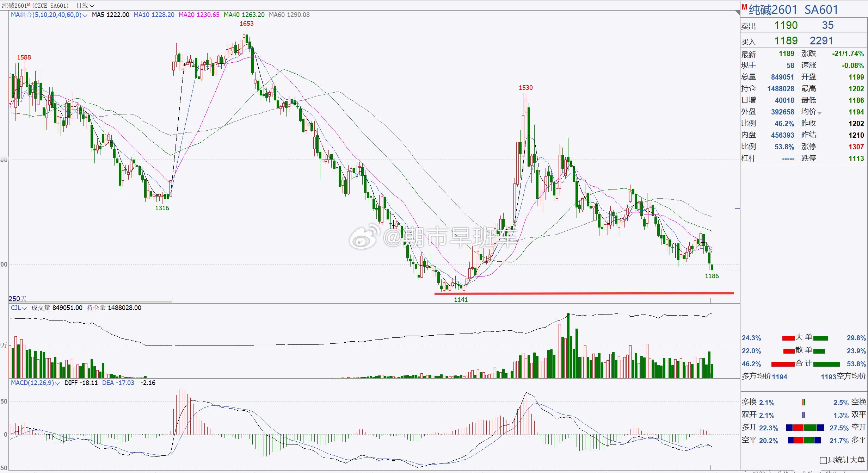Click the MA5 1222.00 label
Viewport: 868px width, 473px height.
[x=110, y=15]
